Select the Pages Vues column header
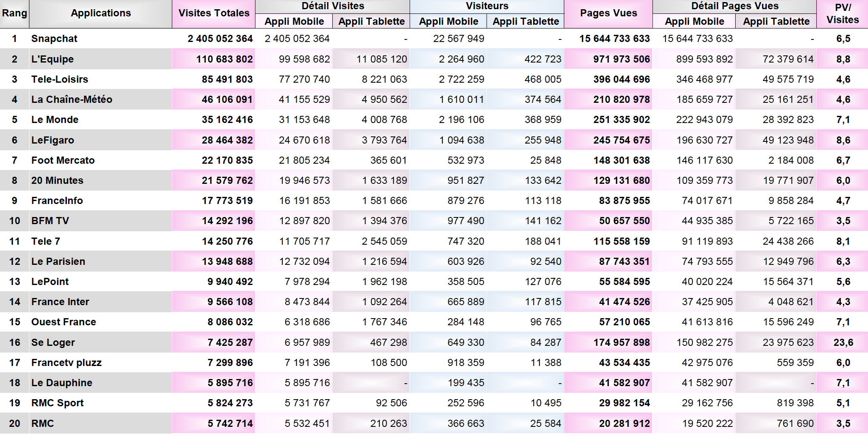The width and height of the screenshot is (868, 434). coord(608,13)
